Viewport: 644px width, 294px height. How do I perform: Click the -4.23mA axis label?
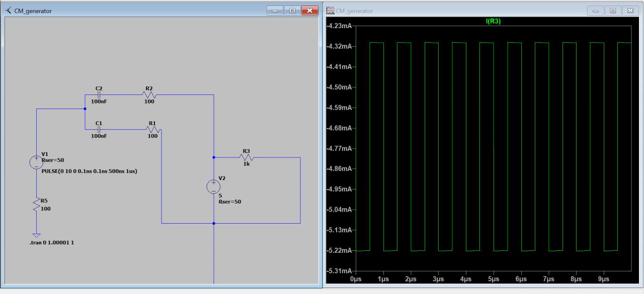[339, 26]
